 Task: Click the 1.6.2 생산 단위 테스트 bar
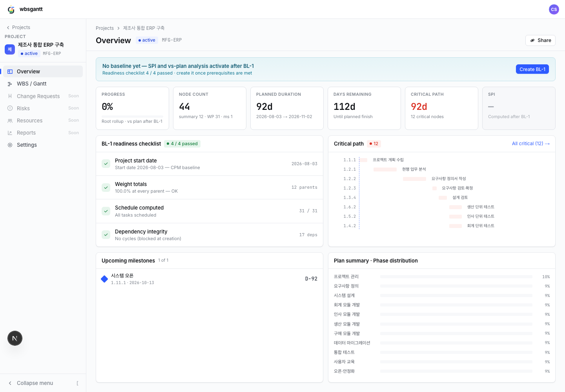(456, 207)
